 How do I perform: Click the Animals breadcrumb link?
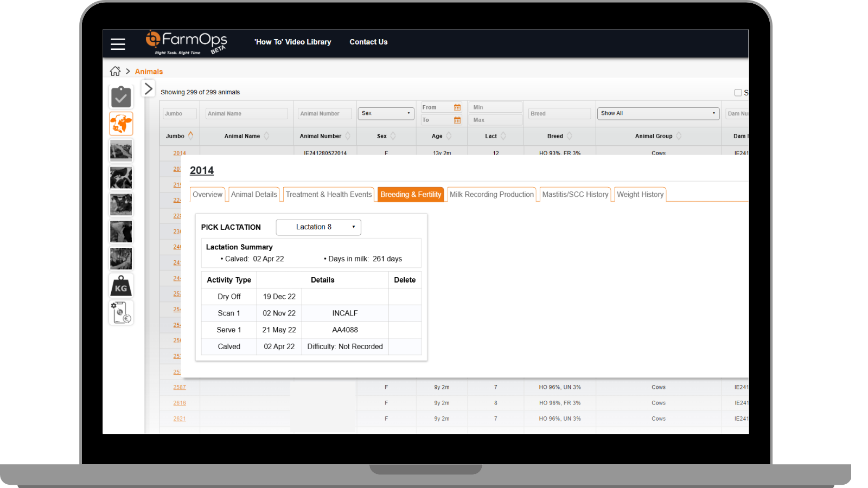point(149,72)
